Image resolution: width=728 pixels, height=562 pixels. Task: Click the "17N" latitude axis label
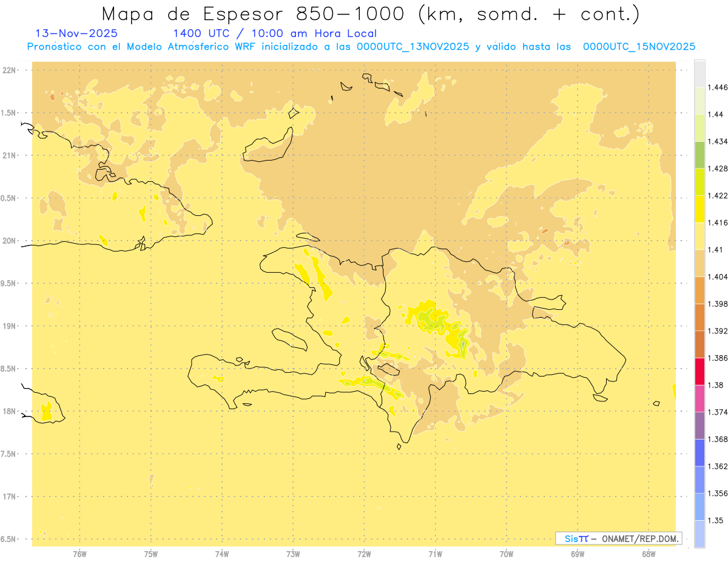coord(10,497)
